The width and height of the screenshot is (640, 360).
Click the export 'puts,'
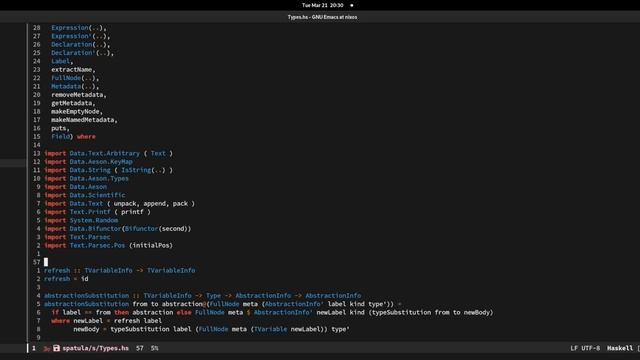[60, 128]
